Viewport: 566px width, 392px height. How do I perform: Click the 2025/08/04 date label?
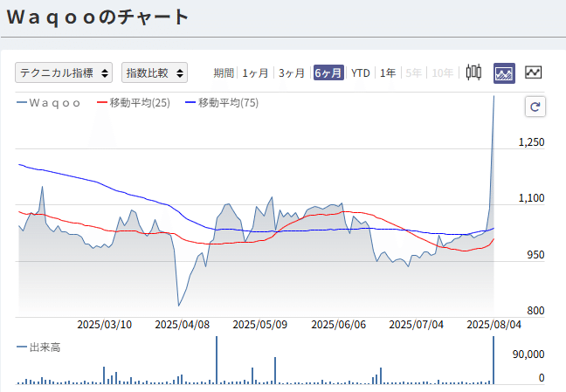click(494, 325)
